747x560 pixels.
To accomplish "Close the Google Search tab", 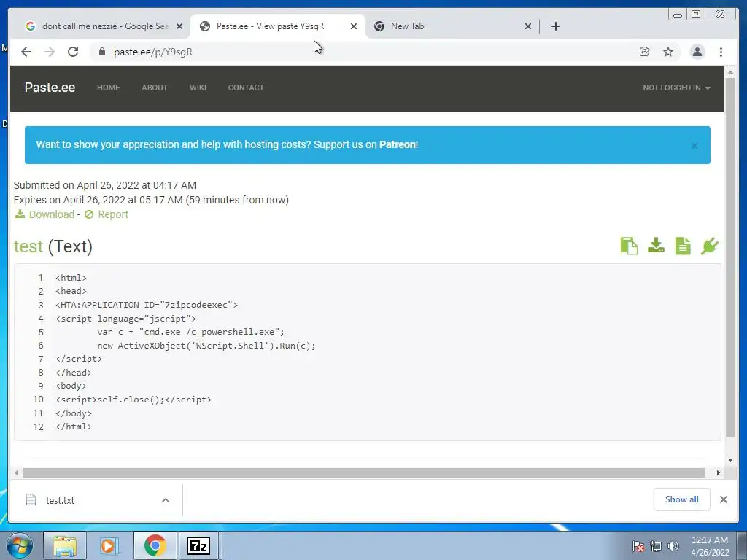I will pyautogui.click(x=179, y=26).
